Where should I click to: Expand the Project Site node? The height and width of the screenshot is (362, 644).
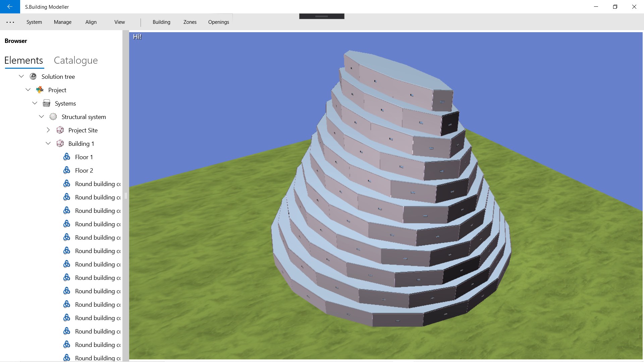tap(48, 130)
